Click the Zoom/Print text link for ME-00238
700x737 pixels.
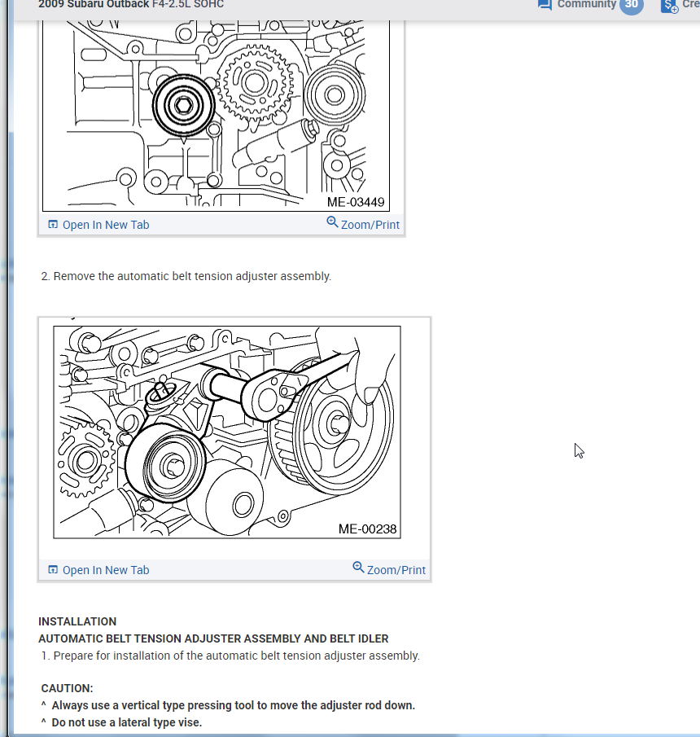(396, 570)
